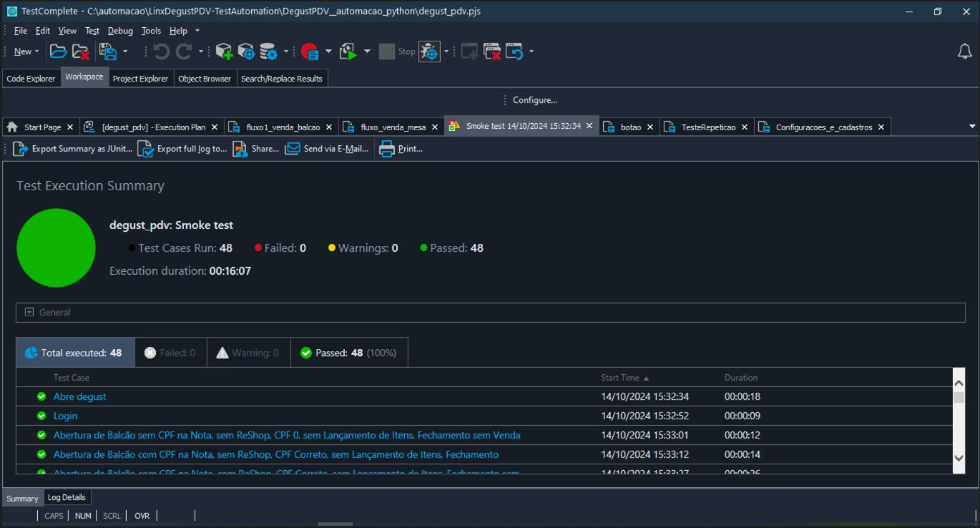Switch to the fluxo_venda_mesa tab
This screenshot has width=980, height=528.
pos(393,127)
